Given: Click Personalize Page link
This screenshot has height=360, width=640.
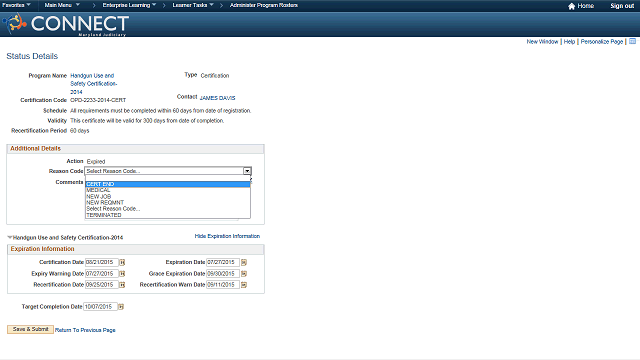Looking at the screenshot, I should coord(602,42).
